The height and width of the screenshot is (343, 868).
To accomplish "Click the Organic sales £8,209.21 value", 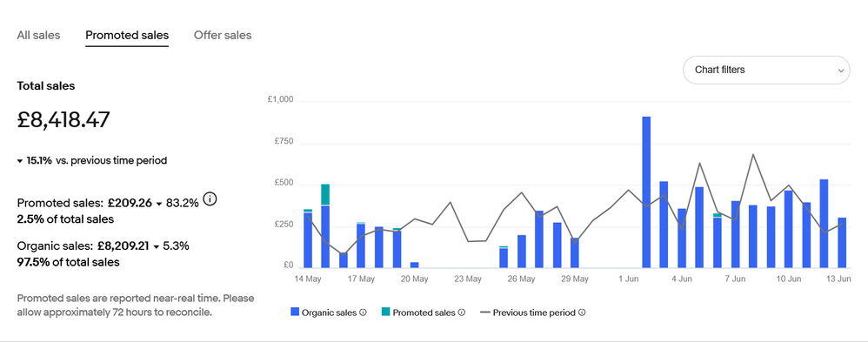I will click(123, 245).
